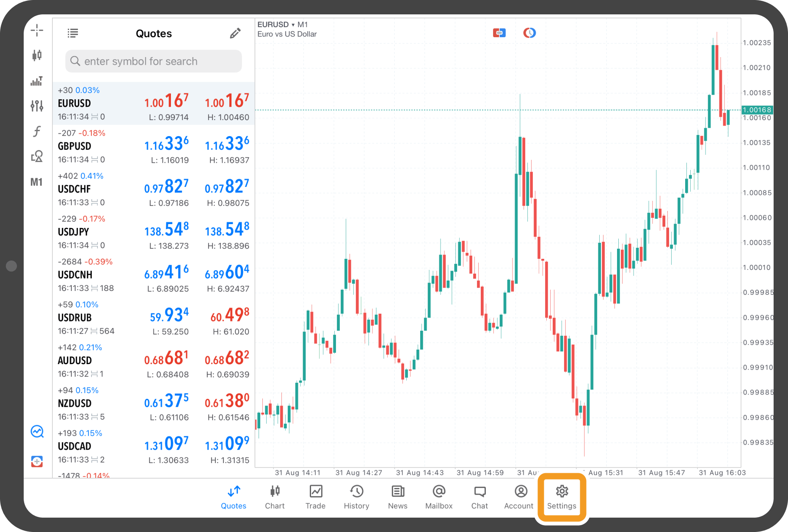Select the GBPUSD quote row
Viewport: 788px width, 532px height.
pyautogui.click(x=154, y=146)
